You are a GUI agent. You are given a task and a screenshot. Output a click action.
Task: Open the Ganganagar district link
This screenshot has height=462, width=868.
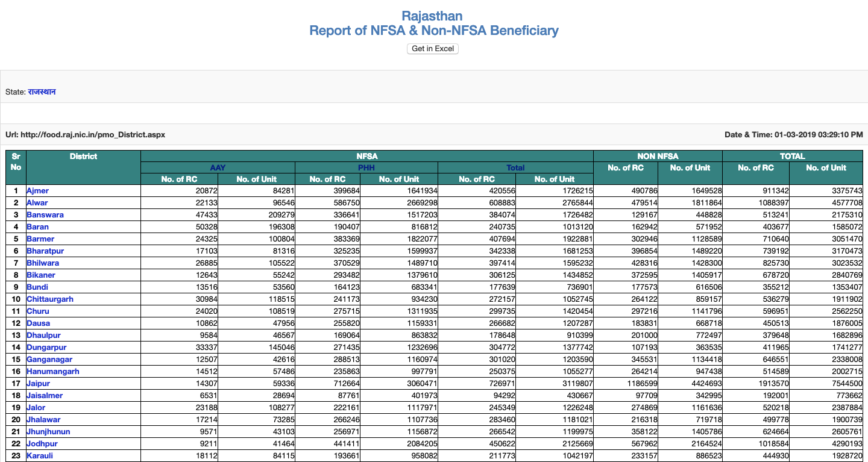[49, 360]
